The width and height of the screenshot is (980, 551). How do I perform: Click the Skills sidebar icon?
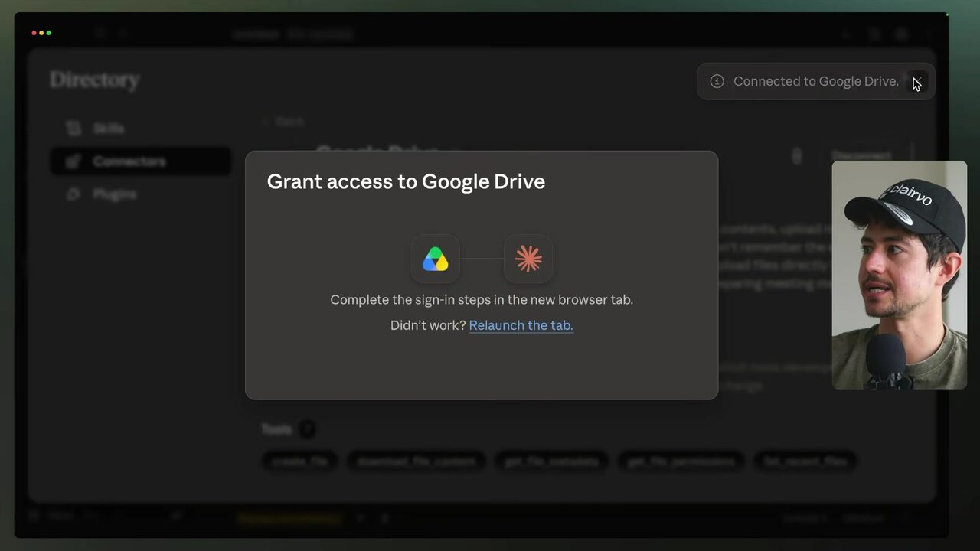(x=73, y=129)
